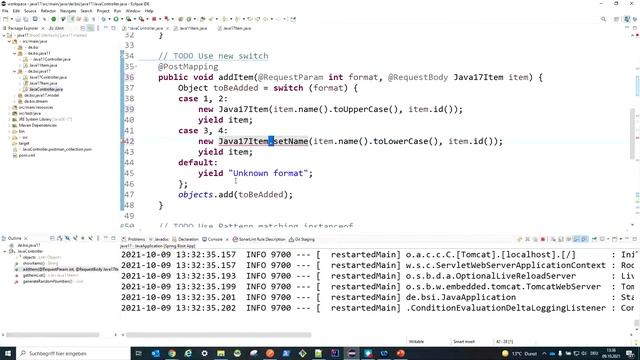Open the Git Staging tab
The height and width of the screenshot is (360, 640).
302,239
